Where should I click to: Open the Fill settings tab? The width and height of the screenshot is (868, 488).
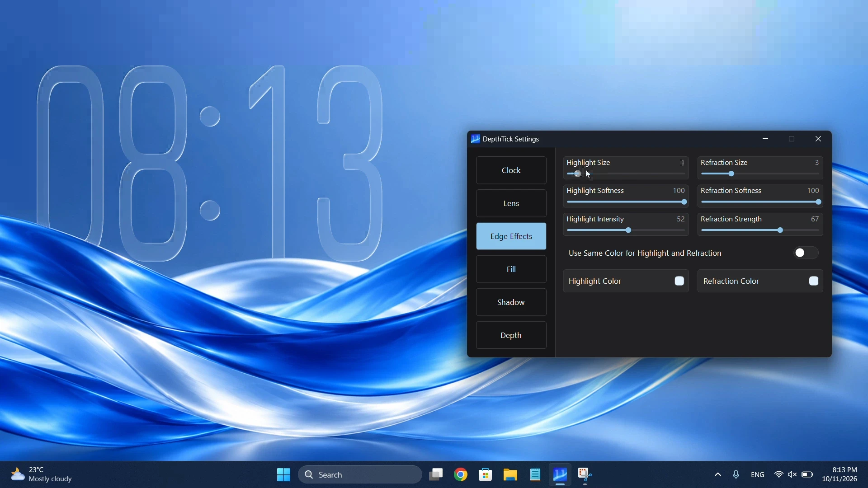coord(511,269)
